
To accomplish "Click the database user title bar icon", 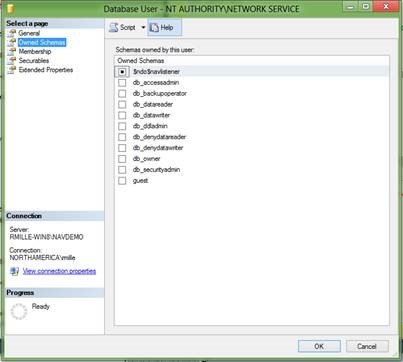I will (10, 8).
